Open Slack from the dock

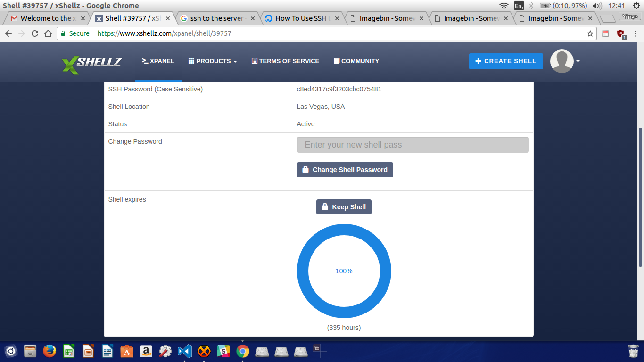coord(223,351)
